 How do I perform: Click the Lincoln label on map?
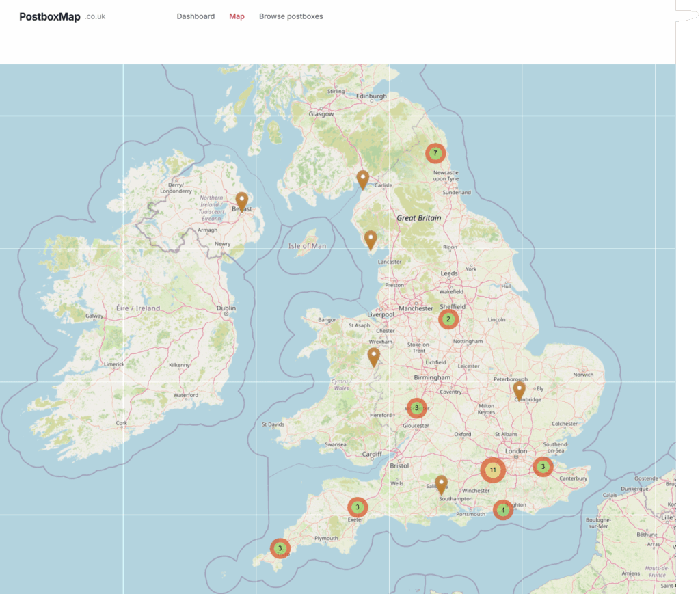click(x=496, y=319)
